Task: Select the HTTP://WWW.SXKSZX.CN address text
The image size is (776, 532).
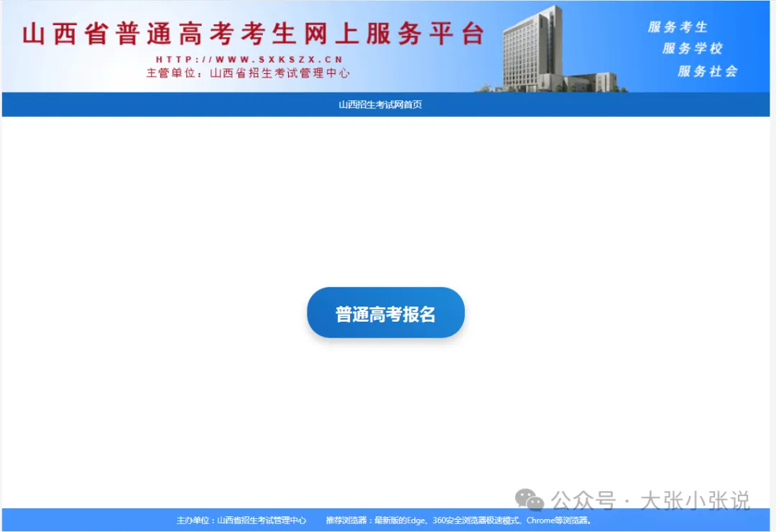Action: point(249,60)
